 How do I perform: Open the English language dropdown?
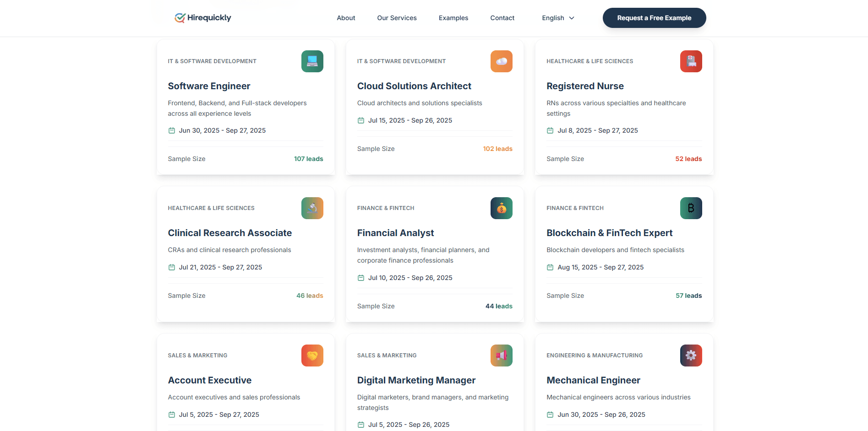click(x=558, y=18)
